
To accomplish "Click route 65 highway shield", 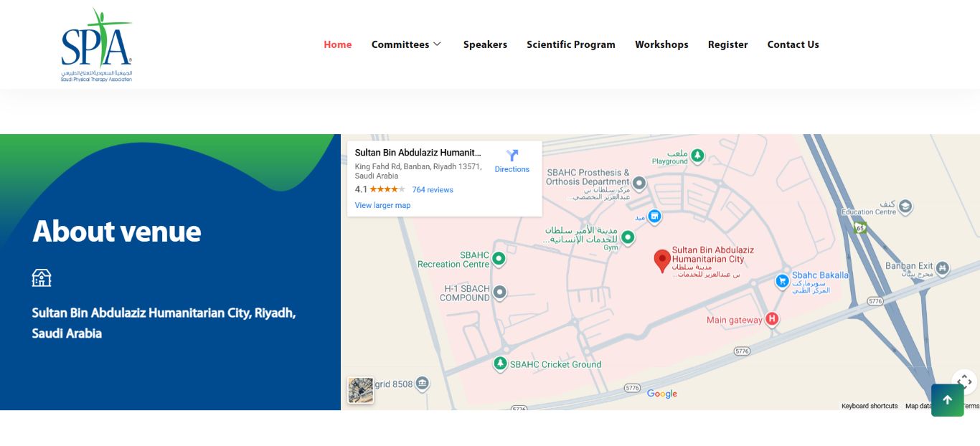I will click(861, 227).
